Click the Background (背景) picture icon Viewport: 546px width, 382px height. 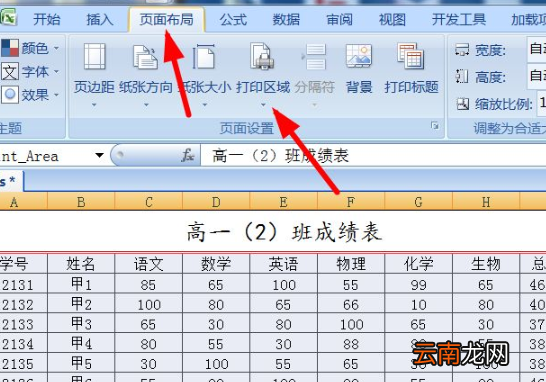[359, 56]
